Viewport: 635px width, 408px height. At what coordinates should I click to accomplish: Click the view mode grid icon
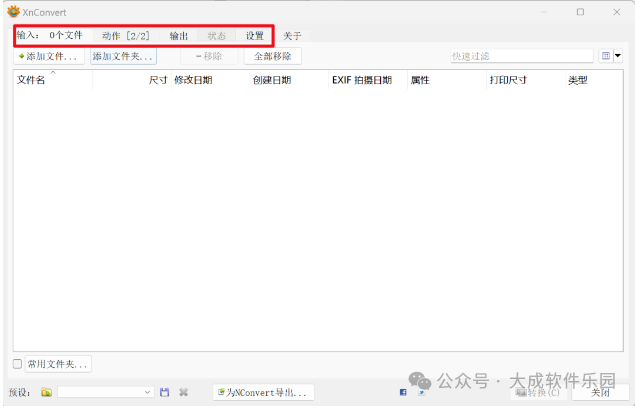coord(605,56)
